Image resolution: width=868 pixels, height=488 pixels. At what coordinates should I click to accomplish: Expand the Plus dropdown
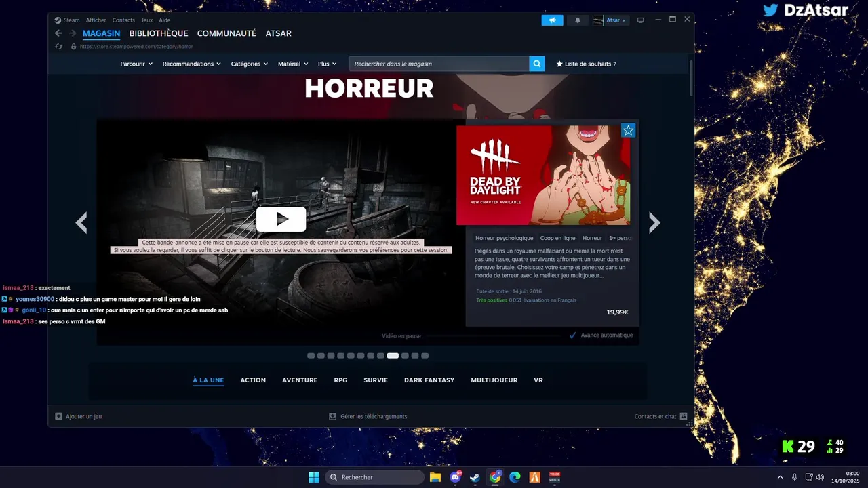pos(328,64)
